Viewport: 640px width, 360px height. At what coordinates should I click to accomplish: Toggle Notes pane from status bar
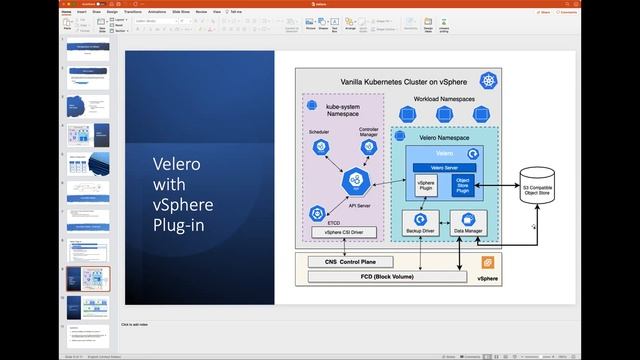[x=449, y=357]
